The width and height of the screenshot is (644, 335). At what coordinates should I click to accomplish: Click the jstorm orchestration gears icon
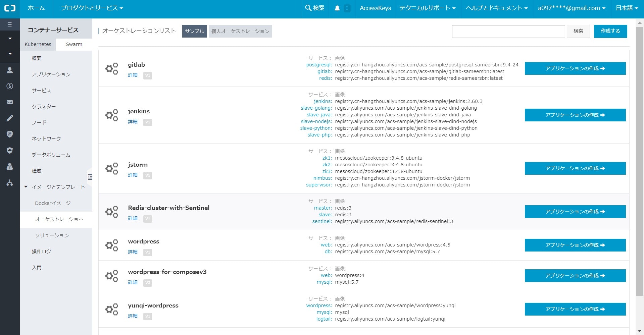(x=112, y=168)
